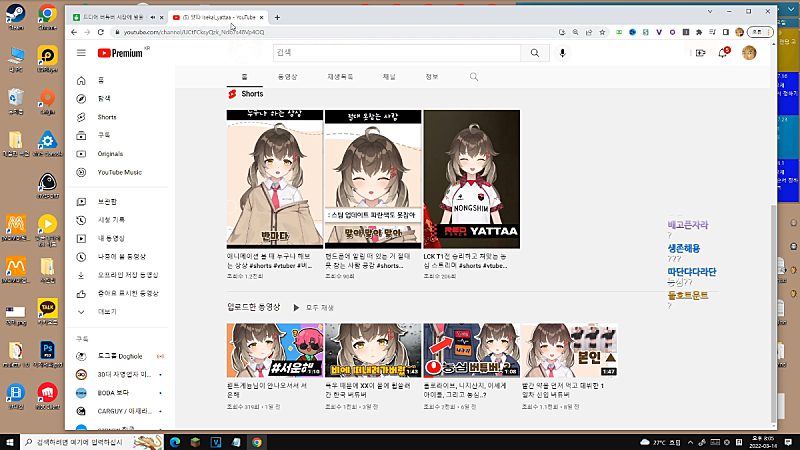Open Microsoft Edge from the taskbar
The width and height of the screenshot is (800, 450).
(x=175, y=442)
